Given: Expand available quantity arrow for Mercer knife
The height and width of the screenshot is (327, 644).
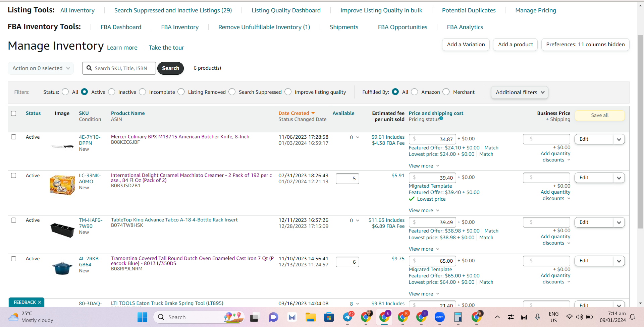Looking at the screenshot, I should tap(358, 137).
